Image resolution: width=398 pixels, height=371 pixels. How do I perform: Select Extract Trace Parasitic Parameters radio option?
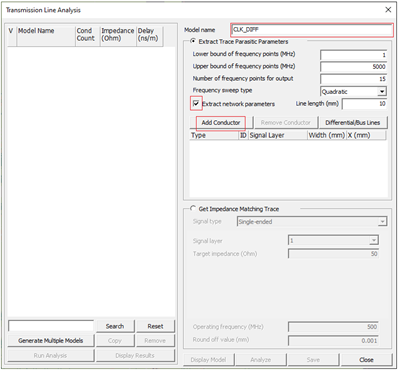[x=192, y=41]
